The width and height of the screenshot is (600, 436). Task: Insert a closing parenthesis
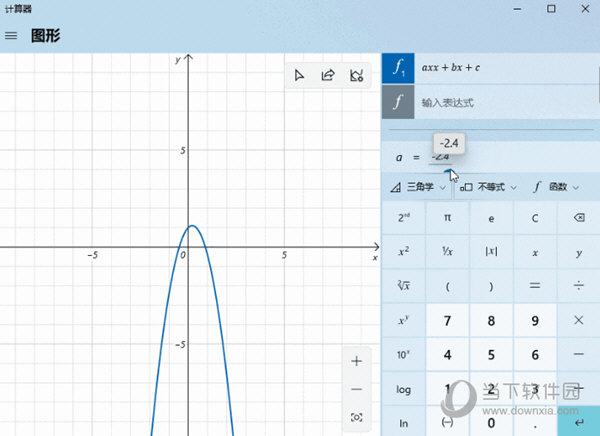pos(491,286)
